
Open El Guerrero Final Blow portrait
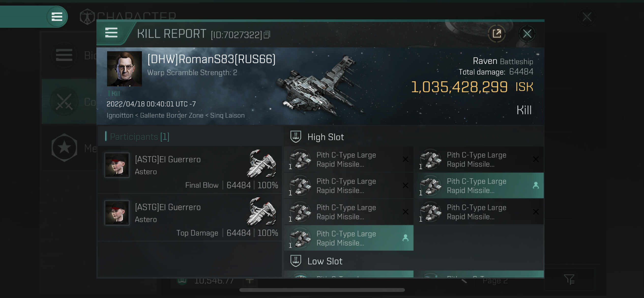[x=117, y=165]
